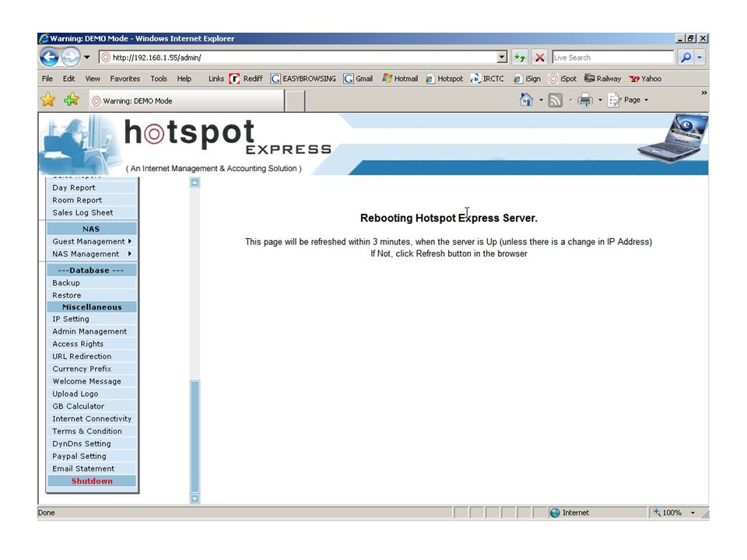Click the Home page icon
The width and height of the screenshot is (747, 560).
pyautogui.click(x=526, y=100)
